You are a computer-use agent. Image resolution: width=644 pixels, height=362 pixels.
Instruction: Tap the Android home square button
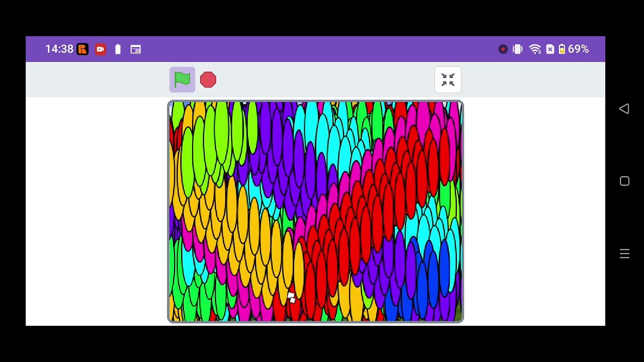(624, 181)
